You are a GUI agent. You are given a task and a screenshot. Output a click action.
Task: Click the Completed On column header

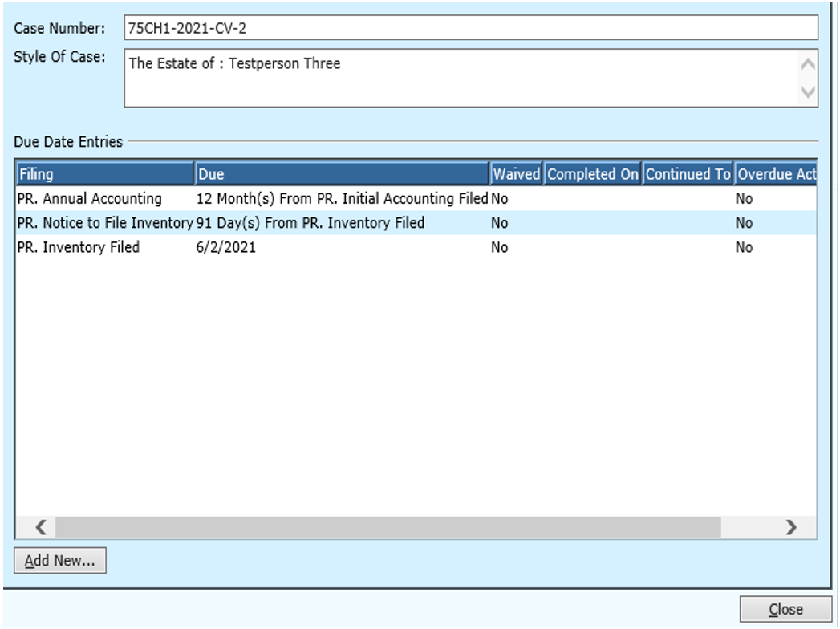click(x=593, y=174)
